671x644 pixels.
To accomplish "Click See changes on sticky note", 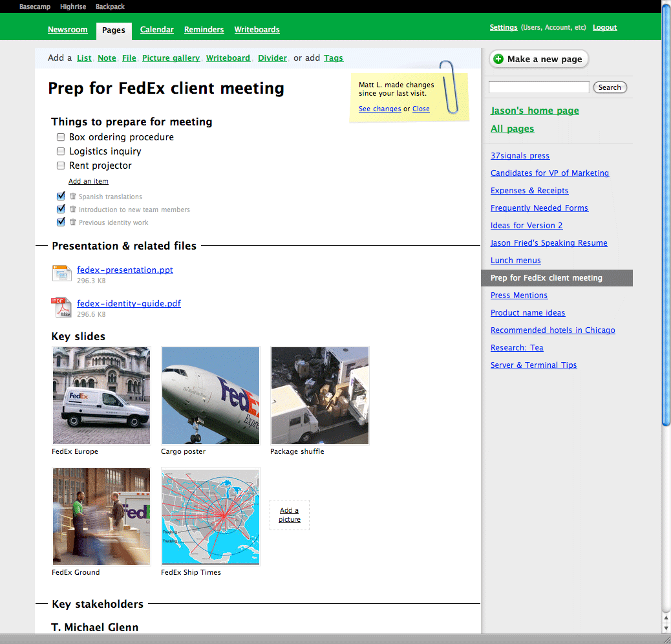I will [x=380, y=109].
